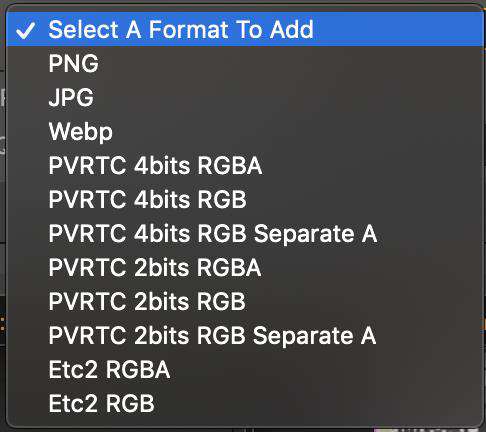Image resolution: width=486 pixels, height=432 pixels.
Task: Choose PNG from the format list
Action: [x=245, y=63]
